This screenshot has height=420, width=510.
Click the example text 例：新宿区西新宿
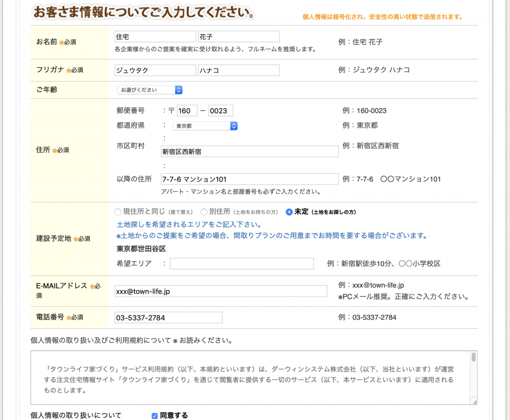pyautogui.click(x=371, y=146)
